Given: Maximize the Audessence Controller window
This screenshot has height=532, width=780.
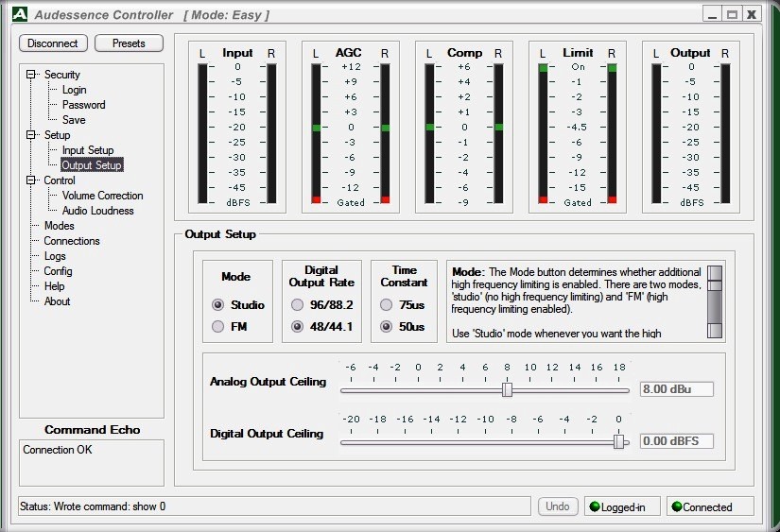Looking at the screenshot, I should point(732,14).
